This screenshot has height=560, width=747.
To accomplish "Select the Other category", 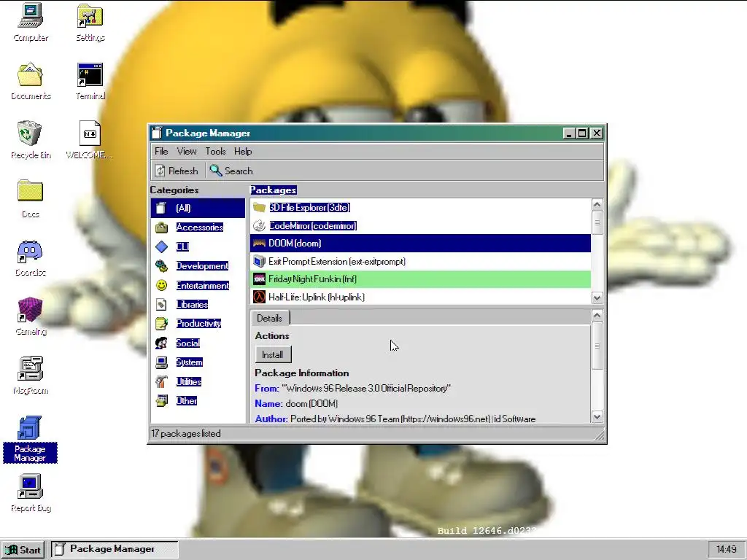I will pyautogui.click(x=198, y=400).
